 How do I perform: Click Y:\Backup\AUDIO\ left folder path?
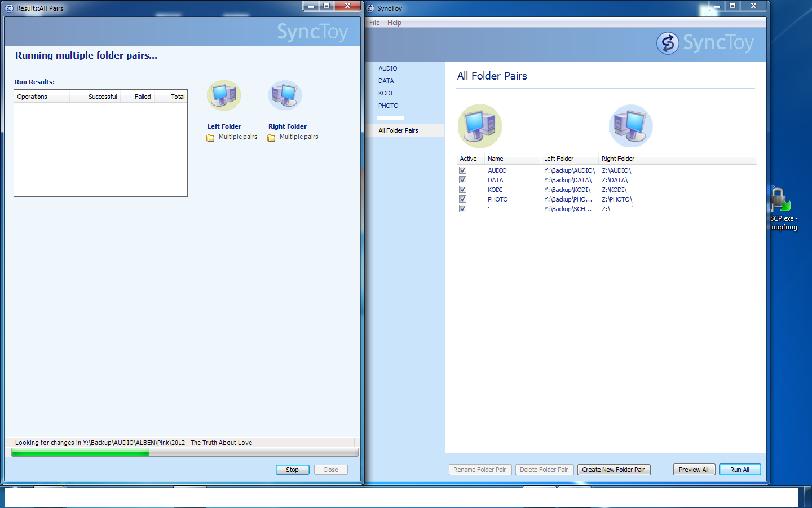pos(570,170)
